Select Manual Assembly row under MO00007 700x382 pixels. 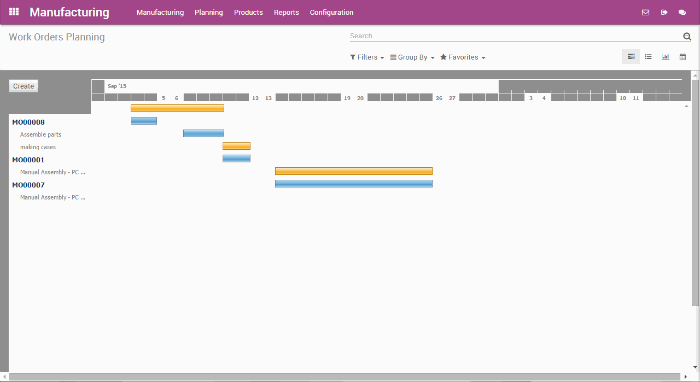point(53,197)
